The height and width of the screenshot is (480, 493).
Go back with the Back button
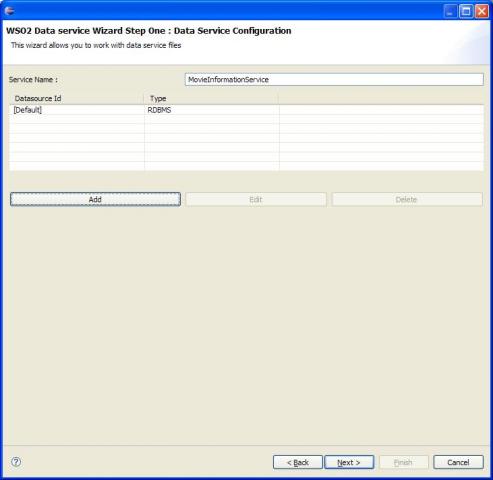tap(298, 462)
